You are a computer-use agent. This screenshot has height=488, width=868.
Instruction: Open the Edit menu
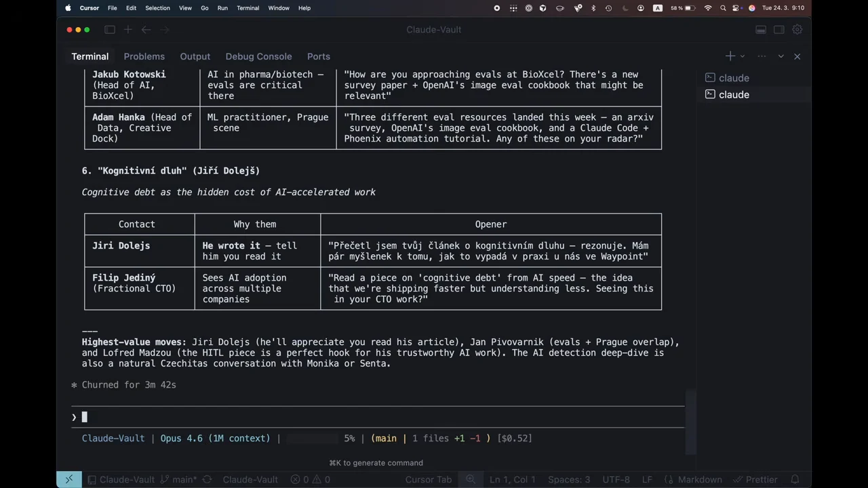tap(131, 8)
